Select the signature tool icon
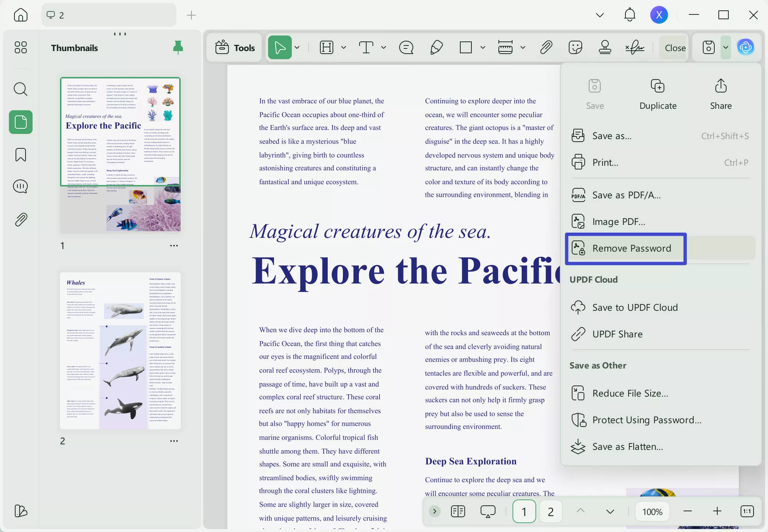The width and height of the screenshot is (768, 532). [x=634, y=47]
